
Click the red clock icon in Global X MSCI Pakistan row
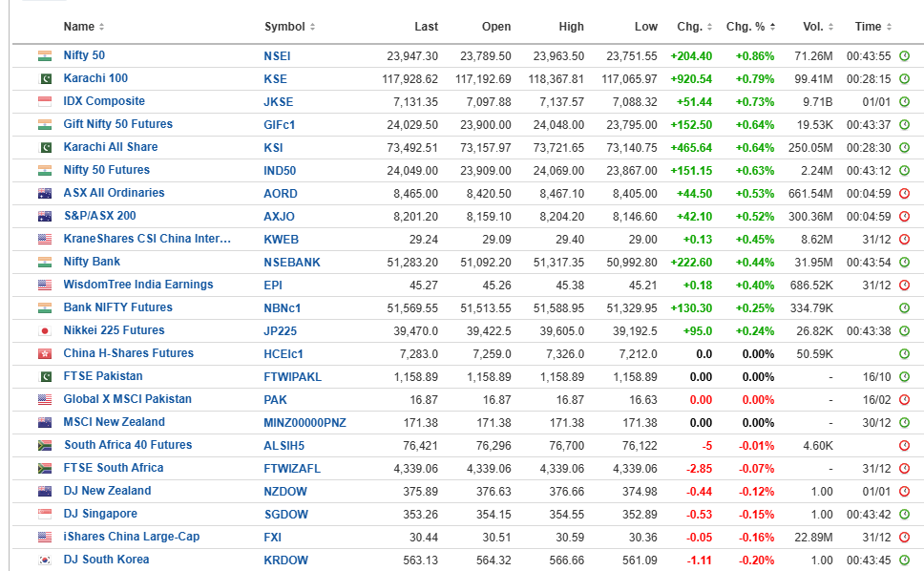pos(905,399)
